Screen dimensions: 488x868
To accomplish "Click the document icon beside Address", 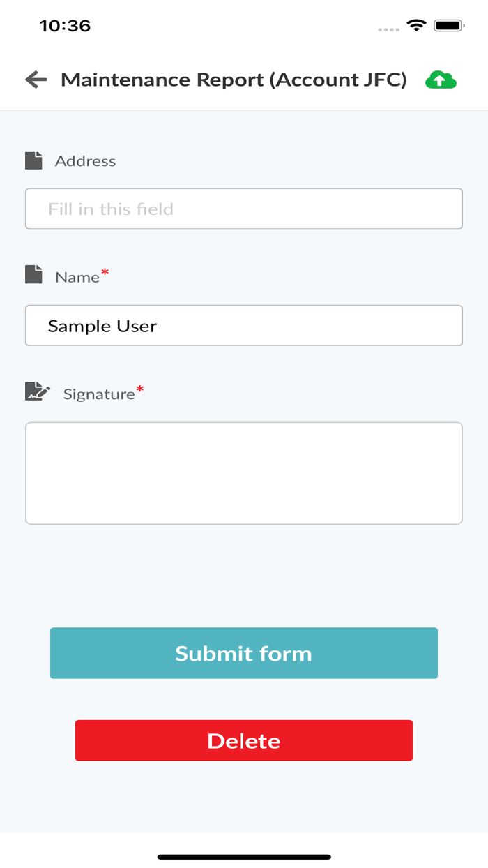I will [x=34, y=160].
